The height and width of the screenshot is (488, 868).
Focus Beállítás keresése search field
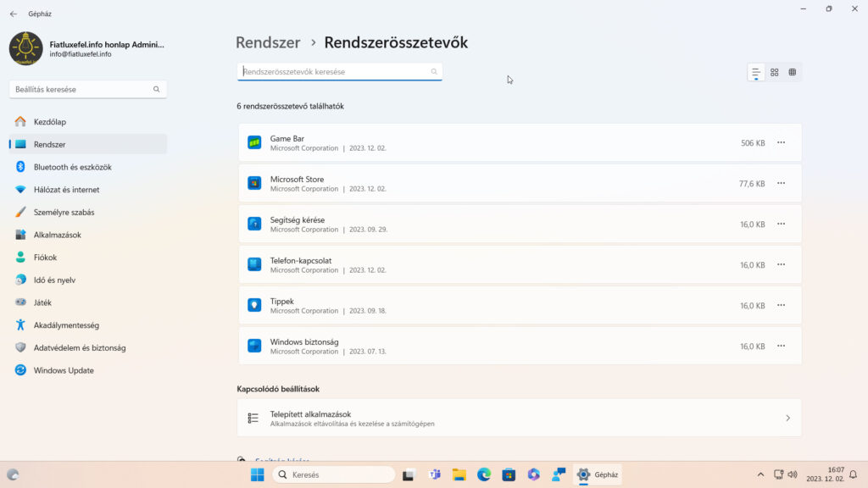point(88,89)
